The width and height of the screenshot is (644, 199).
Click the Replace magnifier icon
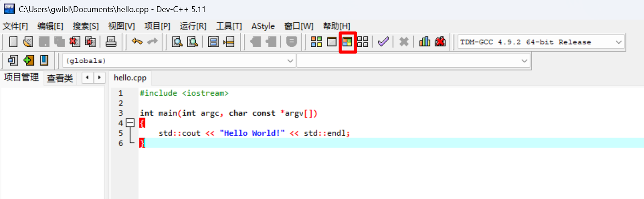click(193, 42)
